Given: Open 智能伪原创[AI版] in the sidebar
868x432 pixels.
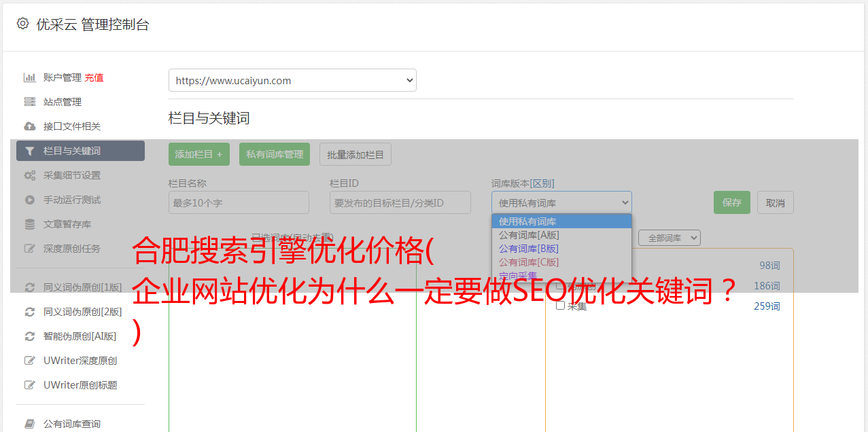Looking at the screenshot, I should [x=80, y=336].
